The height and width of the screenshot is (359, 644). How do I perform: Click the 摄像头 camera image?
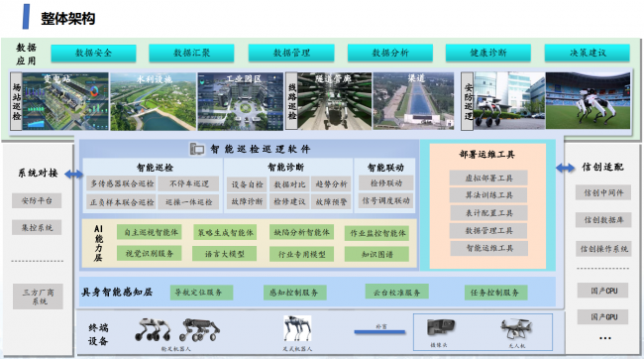point(440,327)
